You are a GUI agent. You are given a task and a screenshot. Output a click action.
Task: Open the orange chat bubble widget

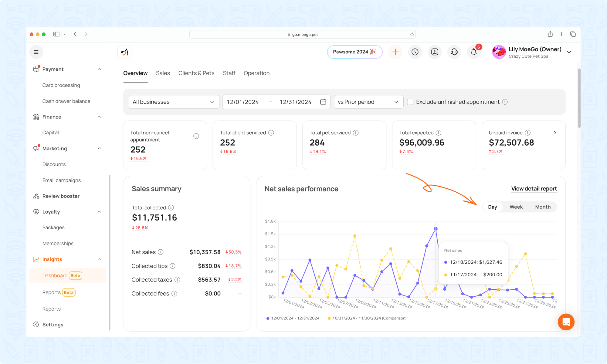coord(566,322)
